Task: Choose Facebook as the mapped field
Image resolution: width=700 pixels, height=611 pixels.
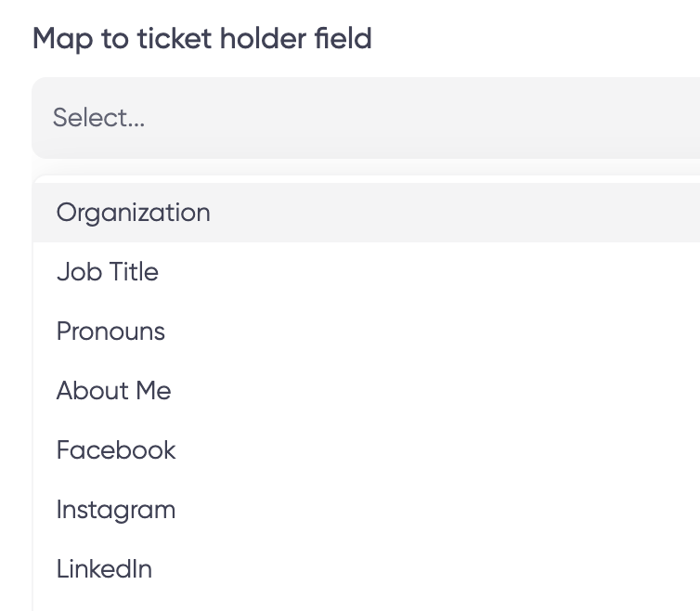Action: click(116, 450)
